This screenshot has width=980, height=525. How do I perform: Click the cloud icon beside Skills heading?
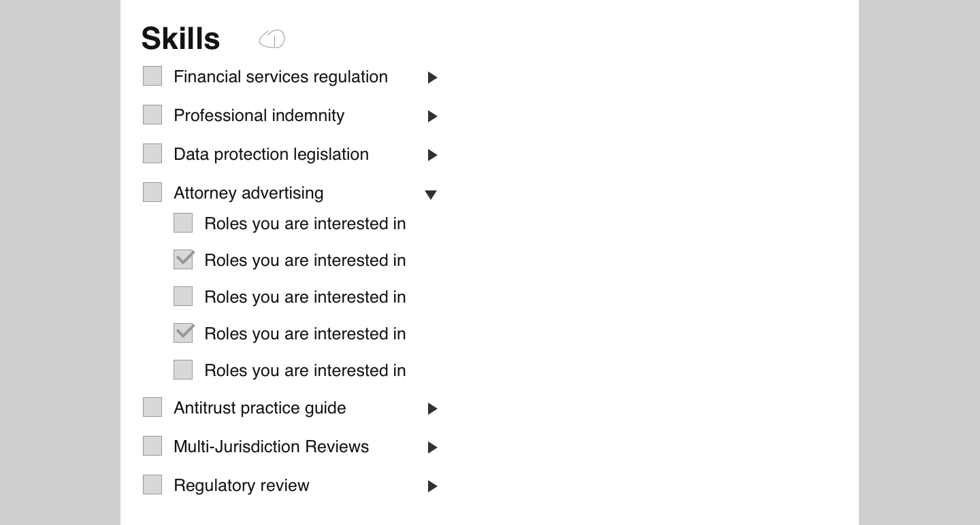(x=272, y=39)
